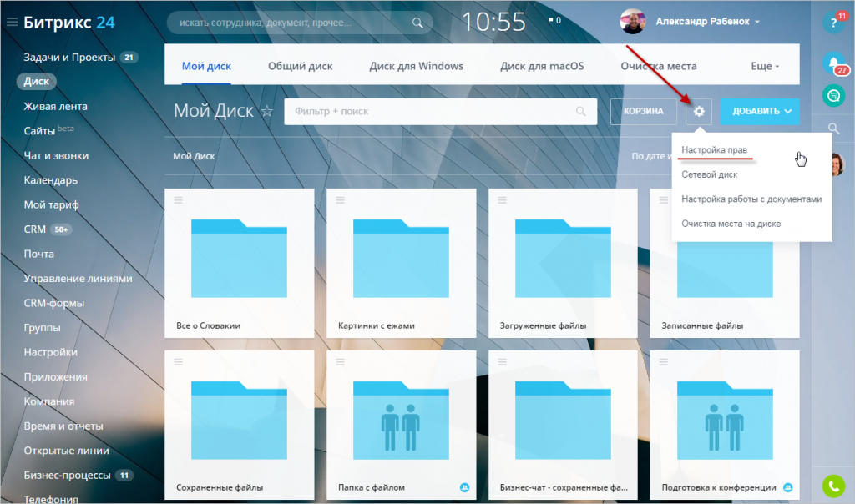Screen dimensions: 855x504
Task: Click the 10:55 clock display
Action: (x=493, y=23)
